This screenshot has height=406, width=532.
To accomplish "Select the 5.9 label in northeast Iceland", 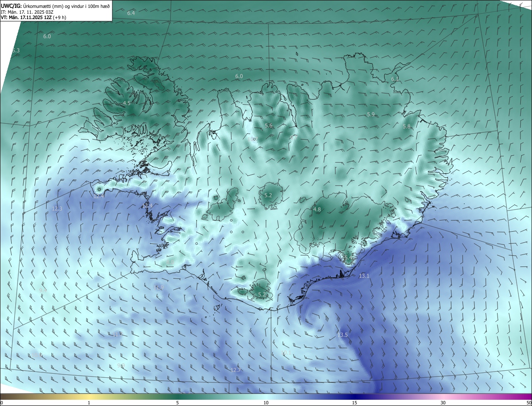I will [x=371, y=114].
